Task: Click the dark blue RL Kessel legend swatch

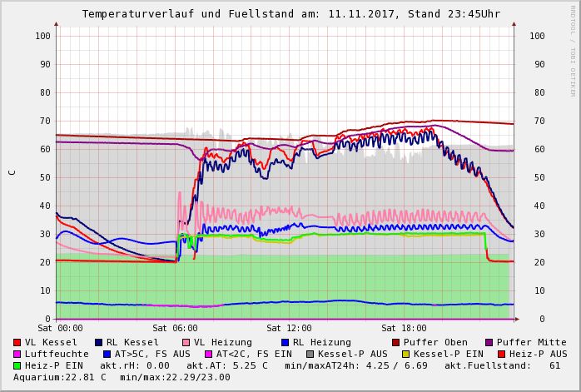Action: pyautogui.click(x=98, y=342)
